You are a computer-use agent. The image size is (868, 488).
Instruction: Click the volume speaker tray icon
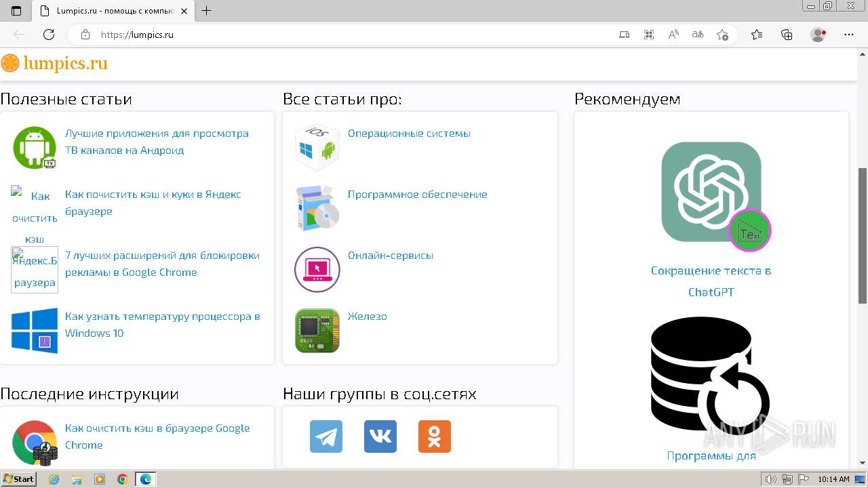coord(771,479)
